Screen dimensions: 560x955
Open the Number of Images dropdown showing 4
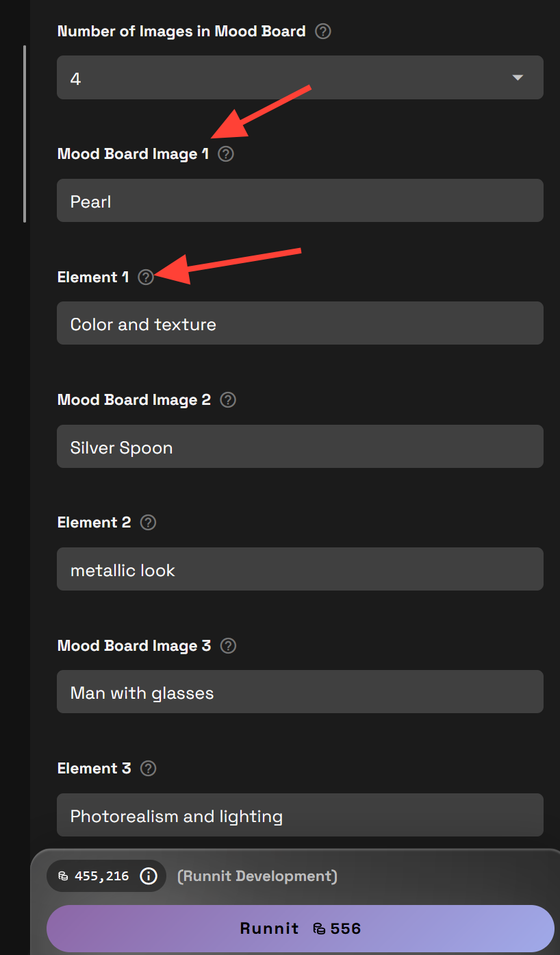[300, 77]
